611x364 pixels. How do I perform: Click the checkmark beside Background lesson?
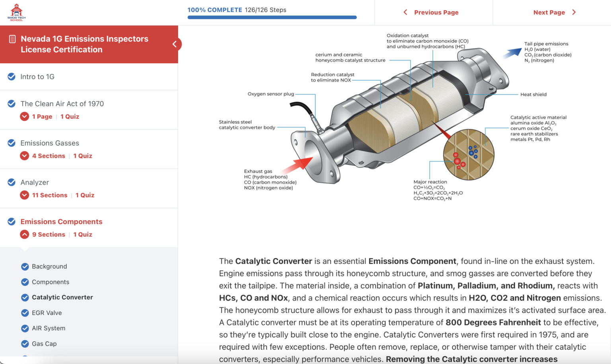(25, 267)
